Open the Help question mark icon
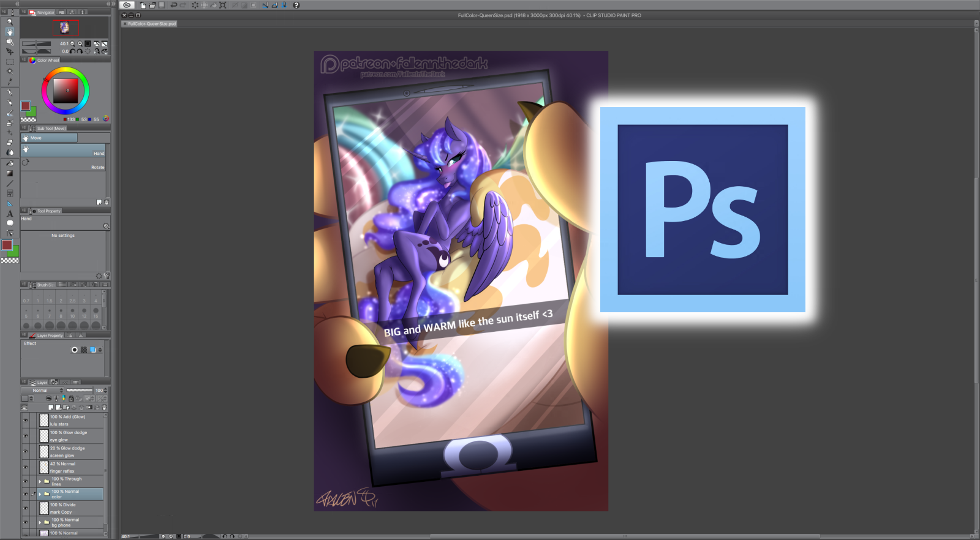 [x=296, y=5]
